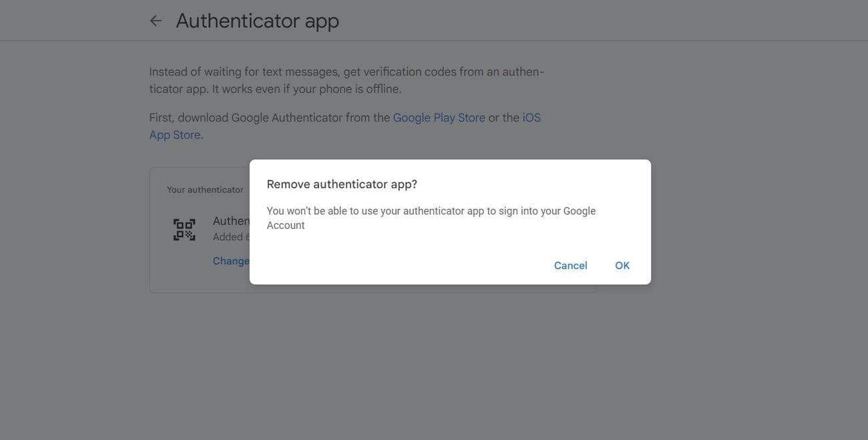Image resolution: width=868 pixels, height=440 pixels.
Task: Cancel the remove authenticator dialog
Action: tap(570, 266)
